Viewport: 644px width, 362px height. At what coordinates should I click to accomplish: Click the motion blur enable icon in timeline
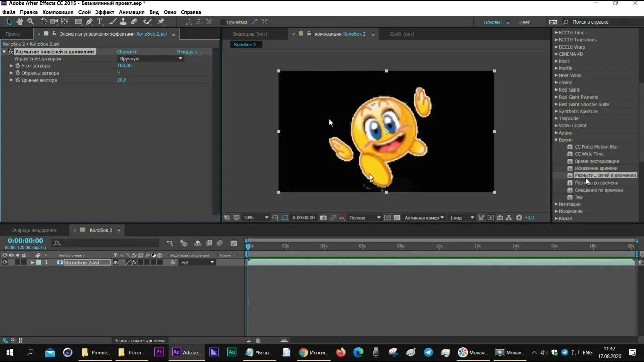click(220, 243)
